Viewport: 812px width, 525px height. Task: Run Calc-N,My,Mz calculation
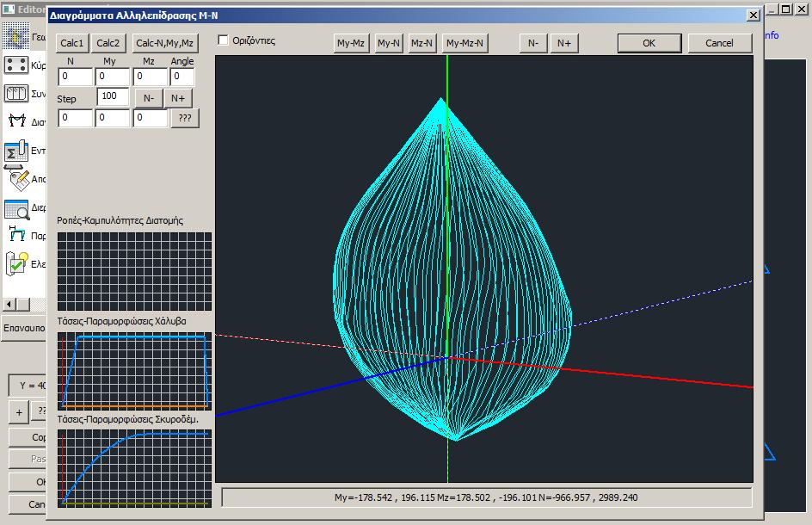(x=164, y=43)
